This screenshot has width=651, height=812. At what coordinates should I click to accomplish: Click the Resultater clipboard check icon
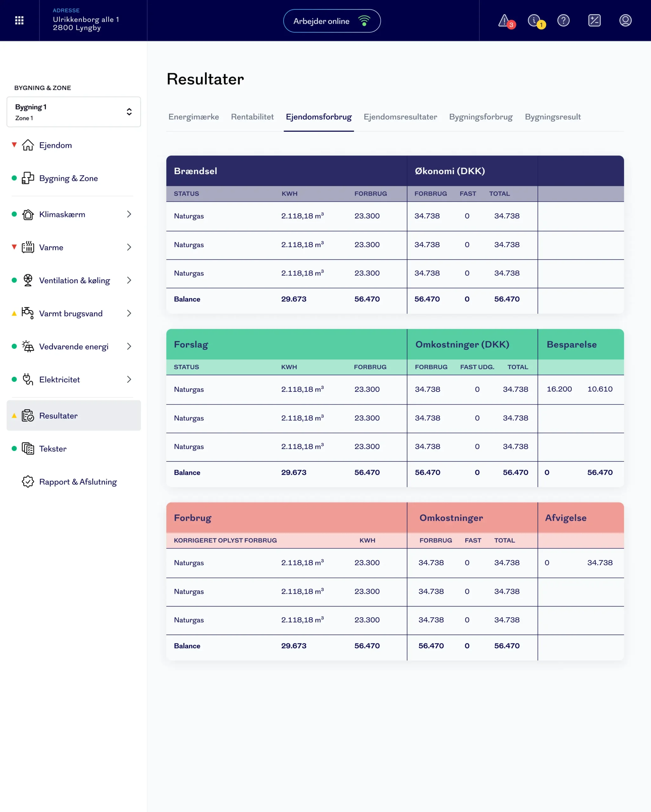click(28, 416)
